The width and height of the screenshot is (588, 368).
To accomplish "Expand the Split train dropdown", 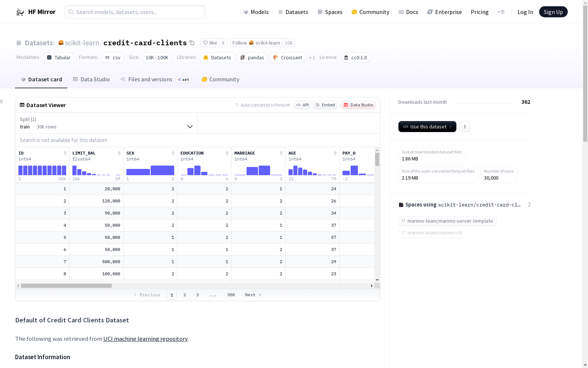I will (106, 123).
